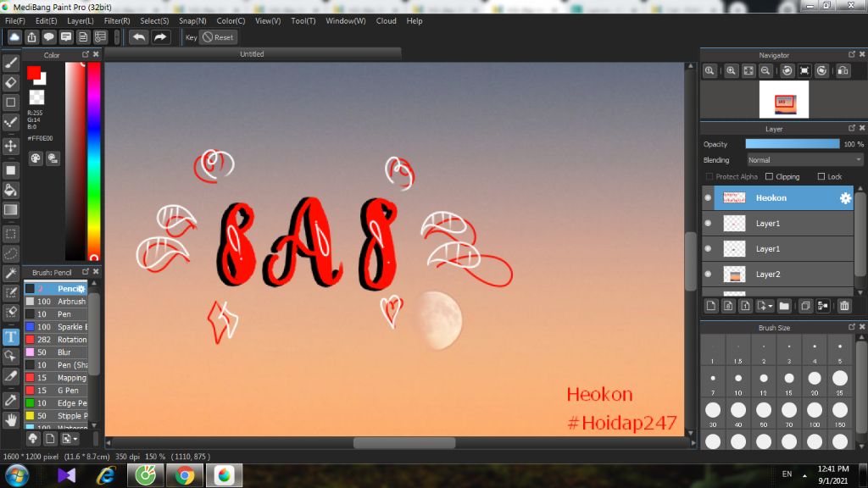Click the canvas horizontal scrollbar
Screen dimensions: 868x488
click(404, 442)
